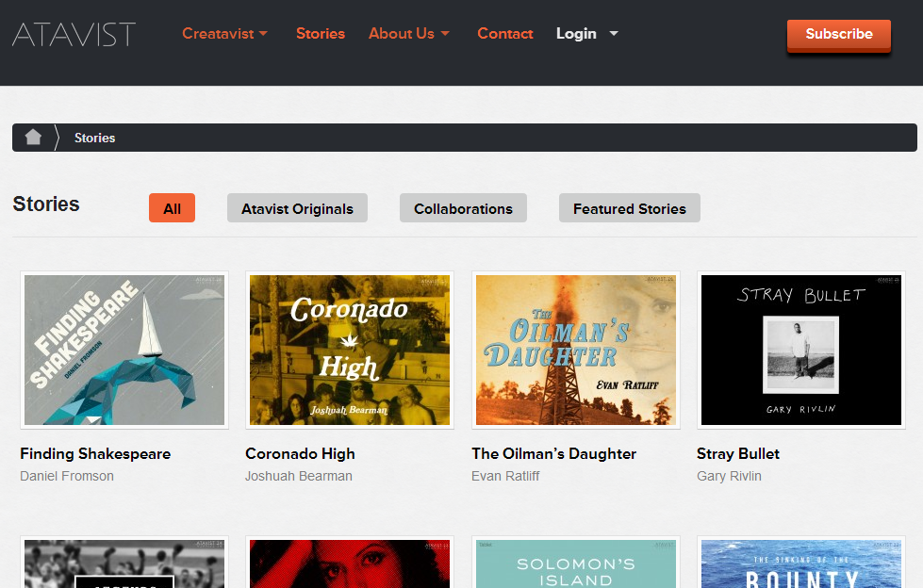Open the Contact page link
Screen dimensions: 923x588
[x=505, y=34]
